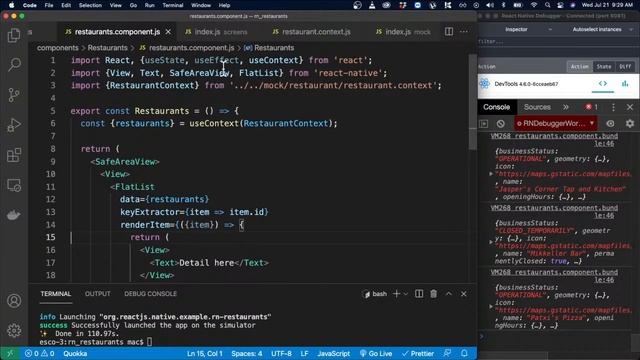Add a new terminal
Image resolution: width=640 pixels, height=360 pixels.
coord(396,294)
